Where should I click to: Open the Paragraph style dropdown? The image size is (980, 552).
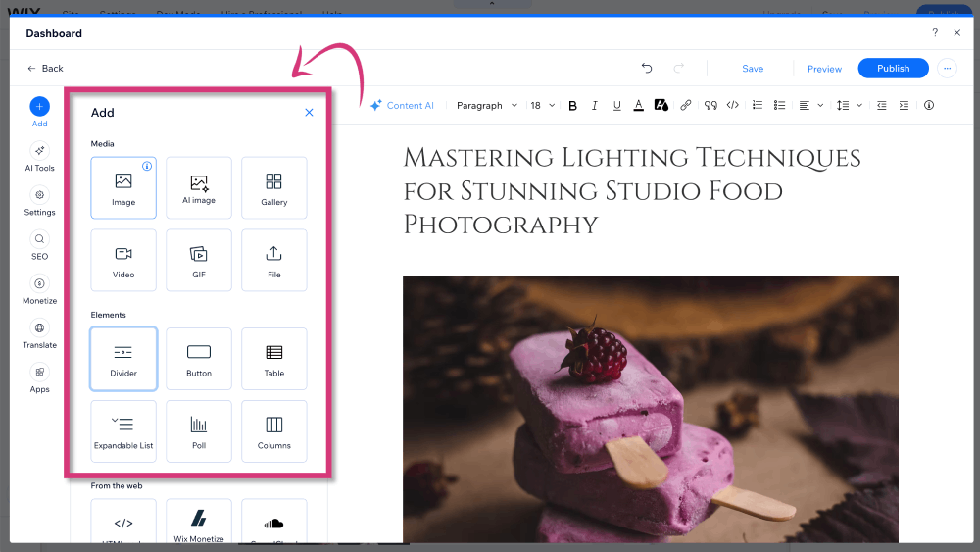[x=487, y=106]
